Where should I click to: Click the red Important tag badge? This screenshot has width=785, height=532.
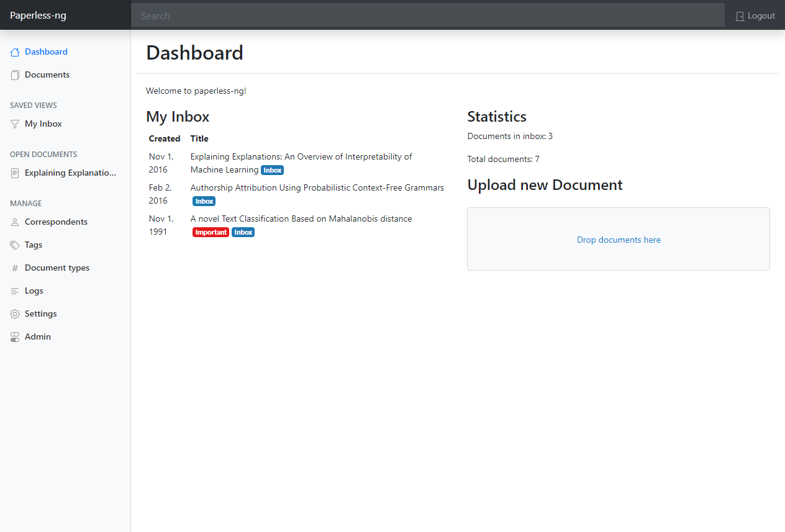point(211,232)
